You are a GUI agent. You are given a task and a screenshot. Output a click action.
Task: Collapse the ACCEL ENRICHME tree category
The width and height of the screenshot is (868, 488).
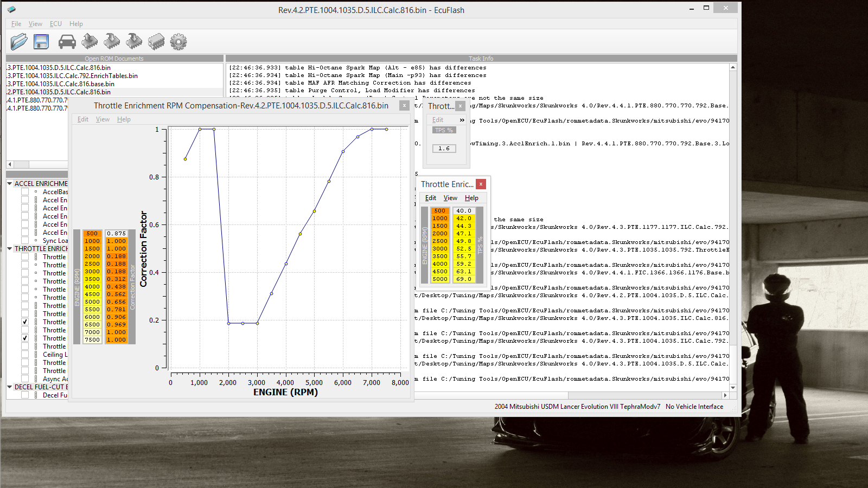click(x=10, y=184)
